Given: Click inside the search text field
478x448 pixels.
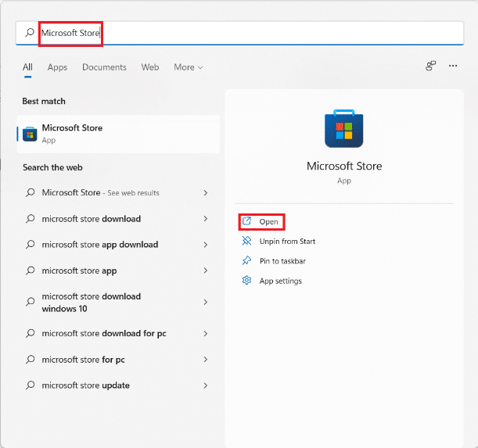Looking at the screenshot, I should click(235, 34).
